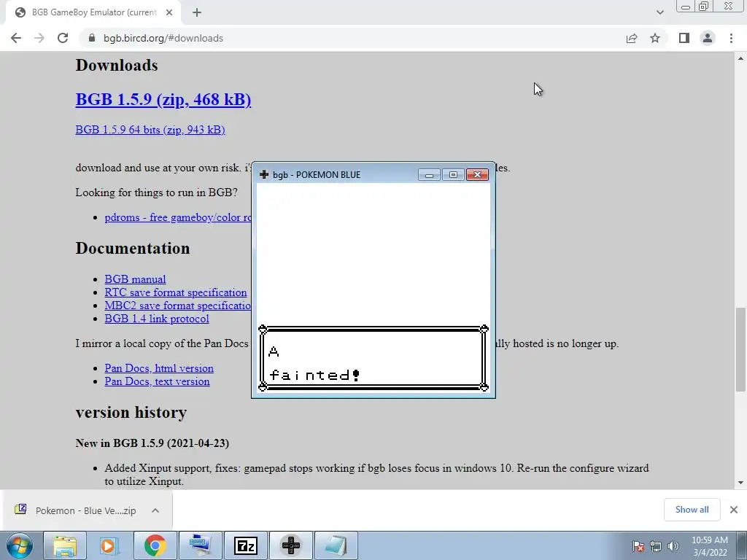Click the scrollbar up arrow

[740, 58]
